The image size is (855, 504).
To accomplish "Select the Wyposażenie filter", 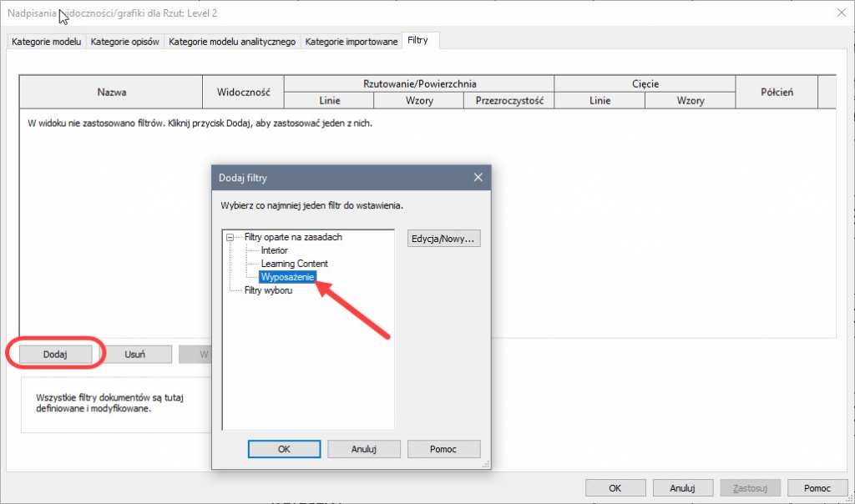I will click(x=288, y=277).
